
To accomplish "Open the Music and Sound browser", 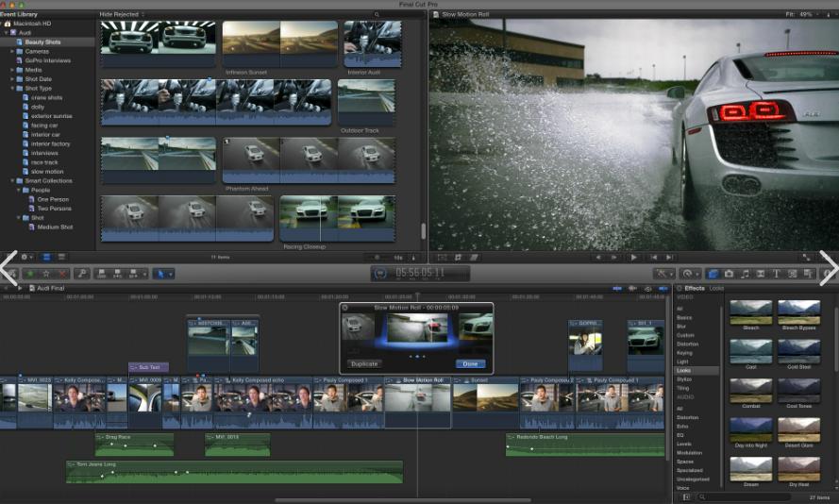I will click(745, 274).
